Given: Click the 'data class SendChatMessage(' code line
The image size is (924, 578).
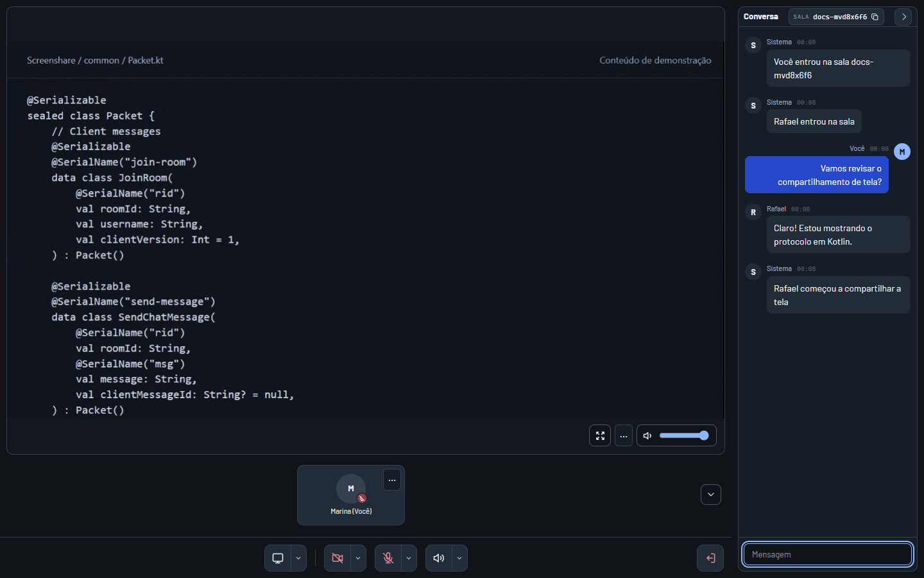Looking at the screenshot, I should (133, 317).
